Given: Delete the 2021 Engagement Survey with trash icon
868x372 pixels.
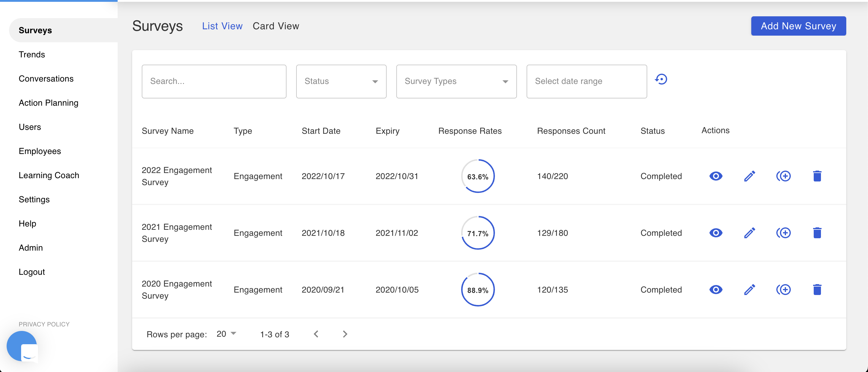Looking at the screenshot, I should pyautogui.click(x=817, y=233).
